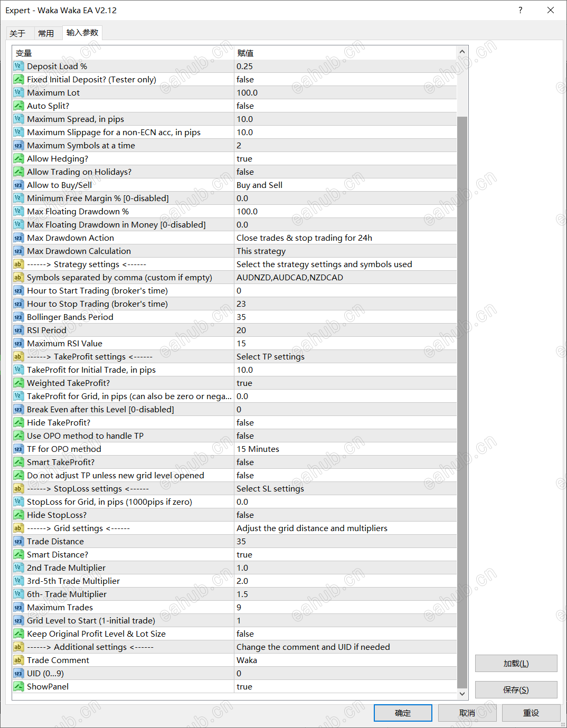
Task: Click the Symbols separated by comma icon
Action: coord(18,277)
